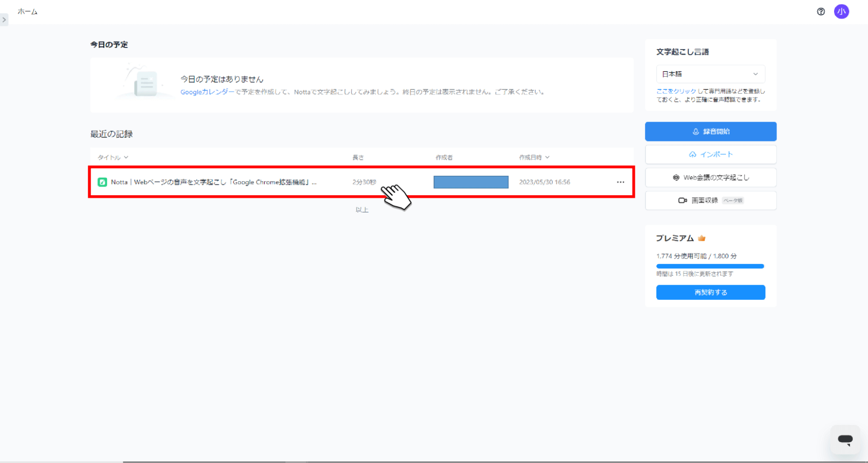The width and height of the screenshot is (868, 463).
Task: Click the 2023/05/30 16:56 date cell
Action: [545, 182]
